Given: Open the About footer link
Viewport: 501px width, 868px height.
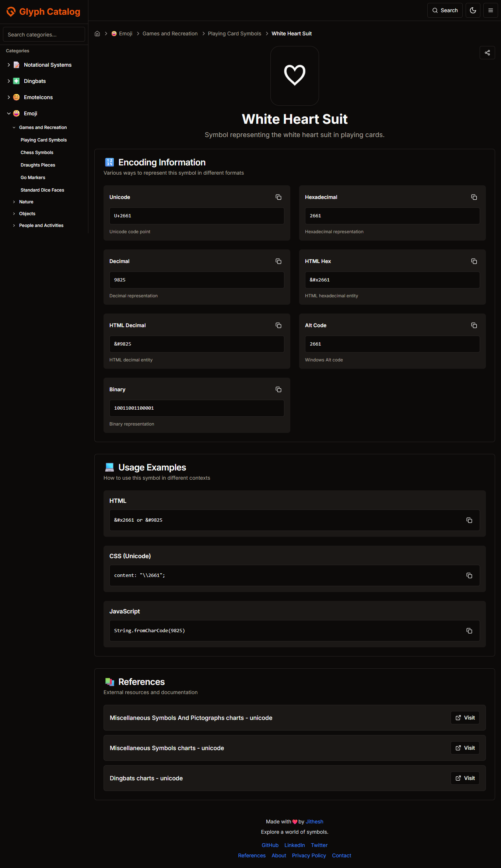Looking at the screenshot, I should [279, 855].
